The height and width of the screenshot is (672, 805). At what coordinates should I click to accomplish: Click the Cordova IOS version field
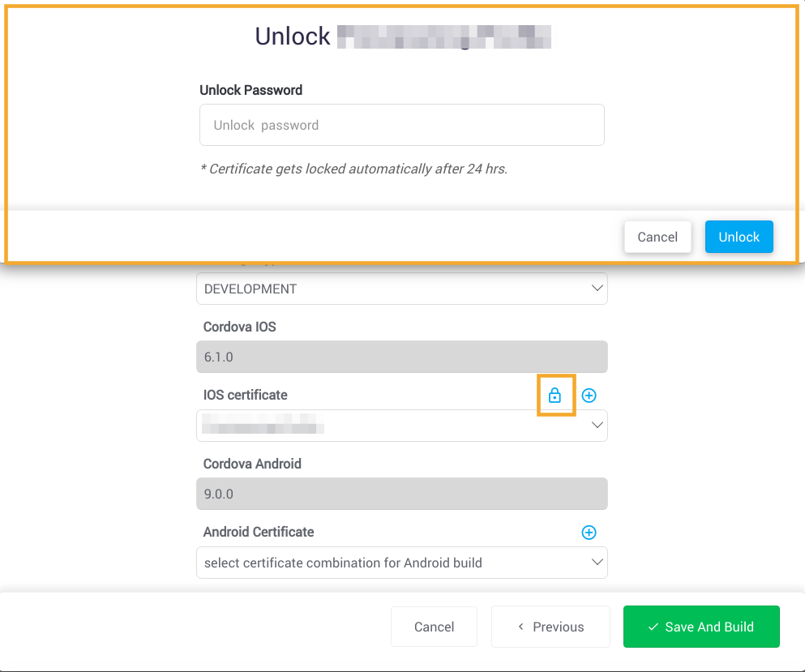coord(402,357)
